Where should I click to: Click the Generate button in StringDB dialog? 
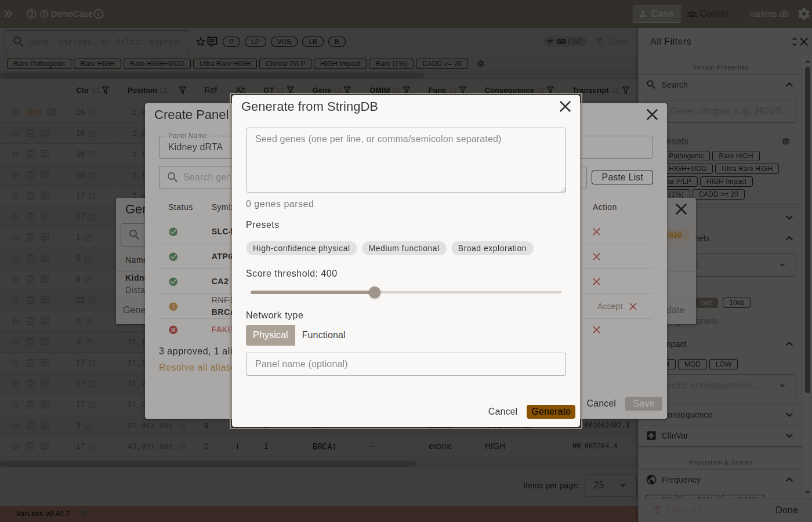pyautogui.click(x=551, y=411)
